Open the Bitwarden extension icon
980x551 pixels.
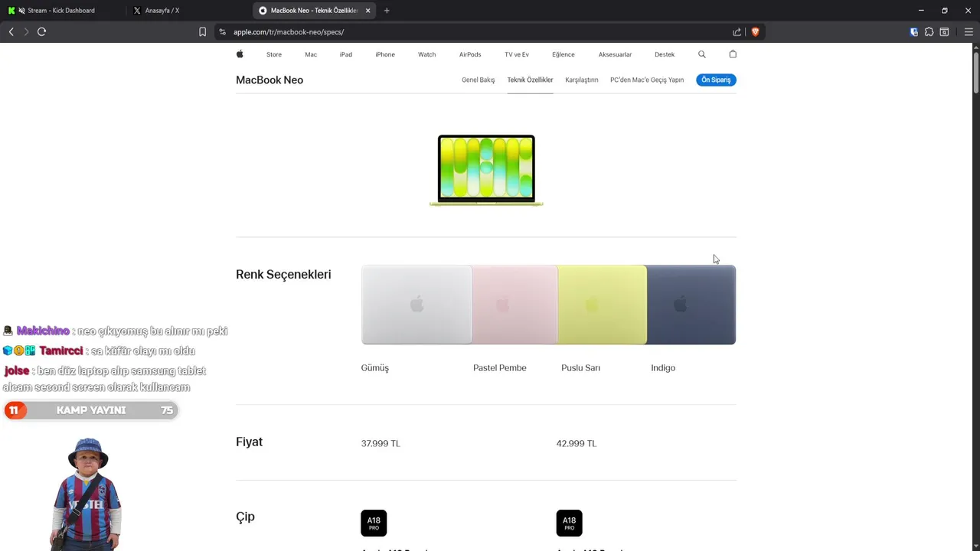click(x=913, y=31)
